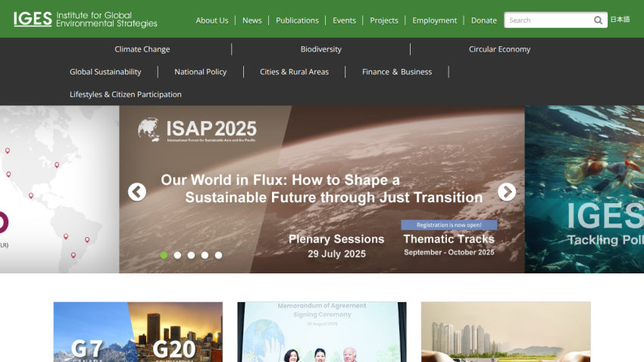Click the IGES logo in the header

click(x=86, y=19)
